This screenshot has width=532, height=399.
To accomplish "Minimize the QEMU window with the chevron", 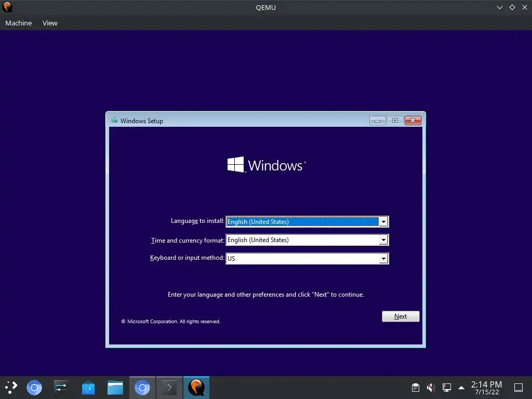I will tap(499, 7).
